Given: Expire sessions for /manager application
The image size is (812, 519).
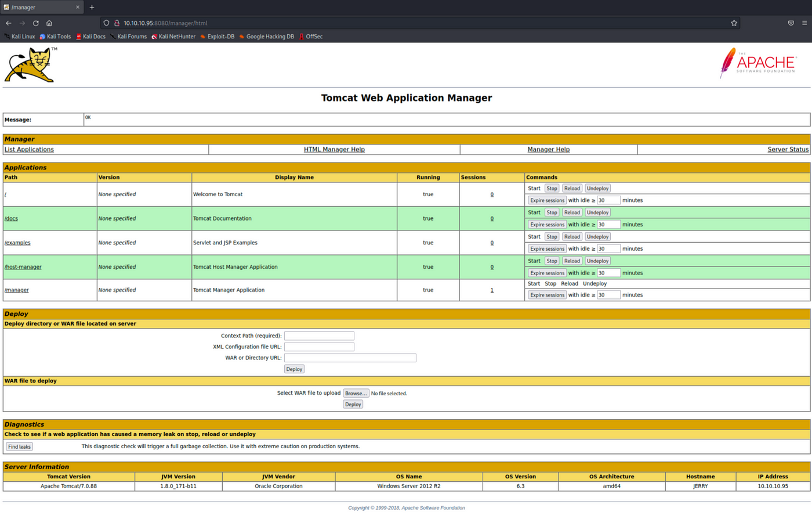Looking at the screenshot, I should click(x=547, y=295).
